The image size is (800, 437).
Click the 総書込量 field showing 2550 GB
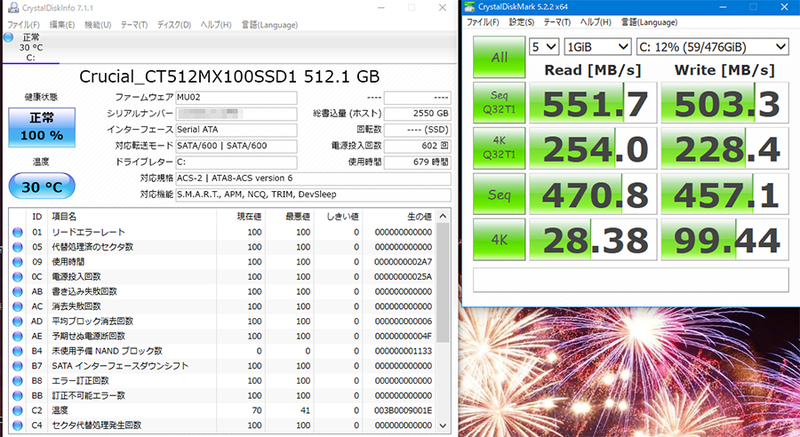(417, 113)
